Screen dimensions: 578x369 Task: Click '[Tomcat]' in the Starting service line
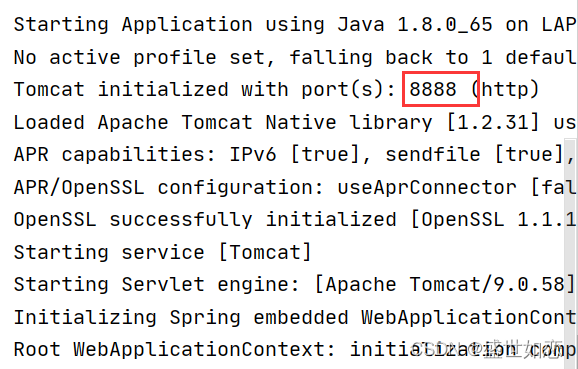point(265,253)
